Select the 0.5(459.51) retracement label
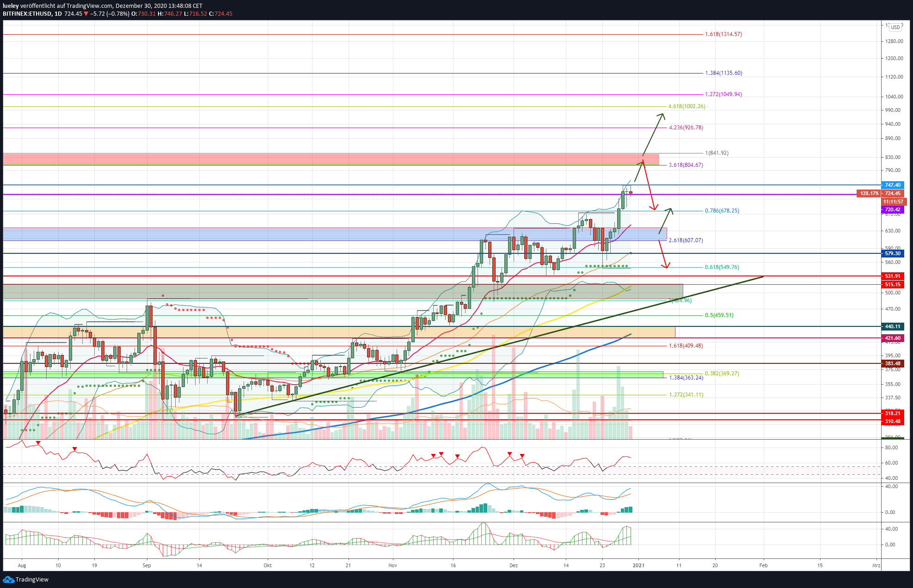Viewport: 913px width, 588px height. coord(719,315)
